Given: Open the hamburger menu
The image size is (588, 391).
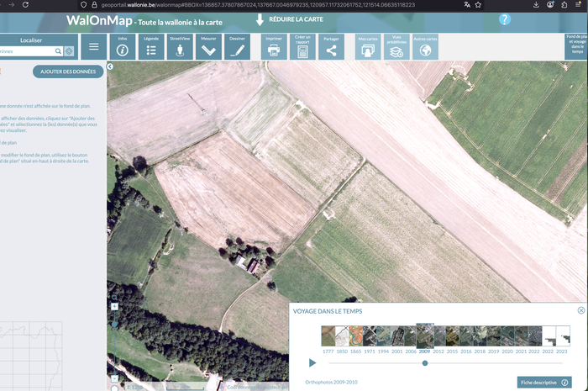Looking at the screenshot, I should (93, 47).
